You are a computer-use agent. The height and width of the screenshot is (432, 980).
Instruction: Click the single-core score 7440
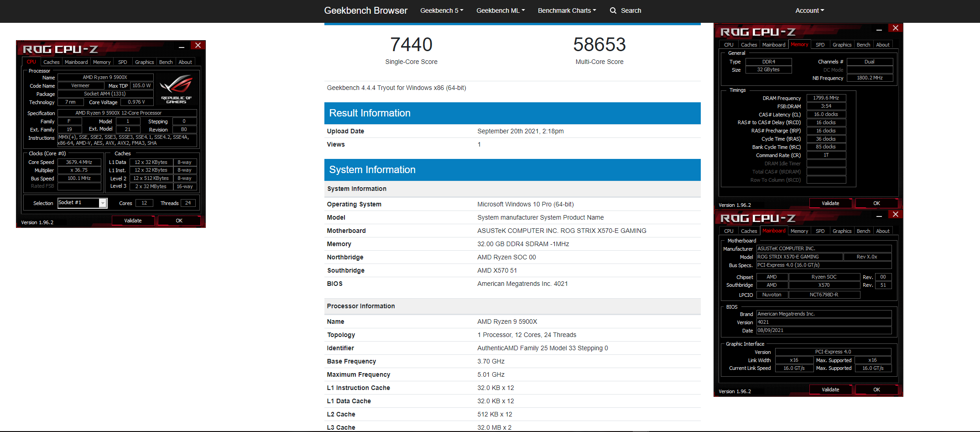(x=411, y=44)
